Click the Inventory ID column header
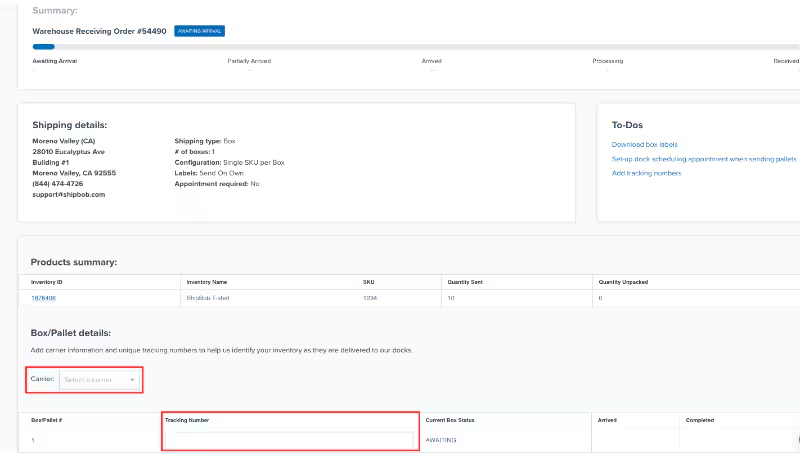809x459 pixels. point(46,282)
